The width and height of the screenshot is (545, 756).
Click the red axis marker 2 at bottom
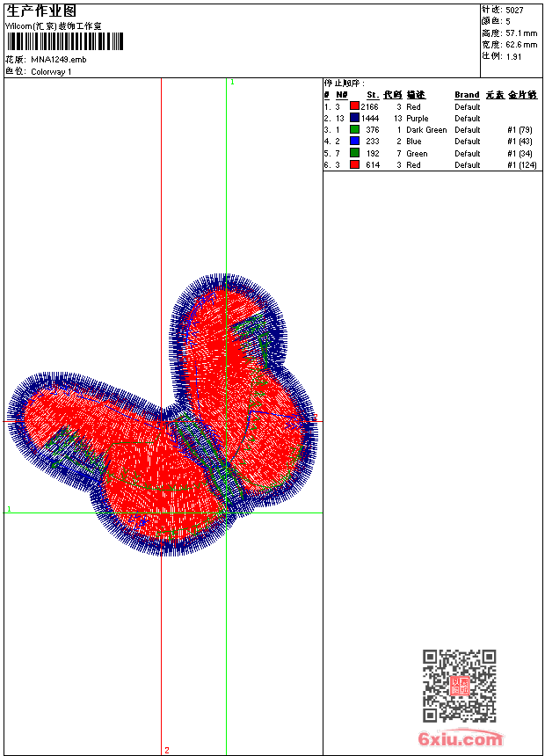(167, 750)
